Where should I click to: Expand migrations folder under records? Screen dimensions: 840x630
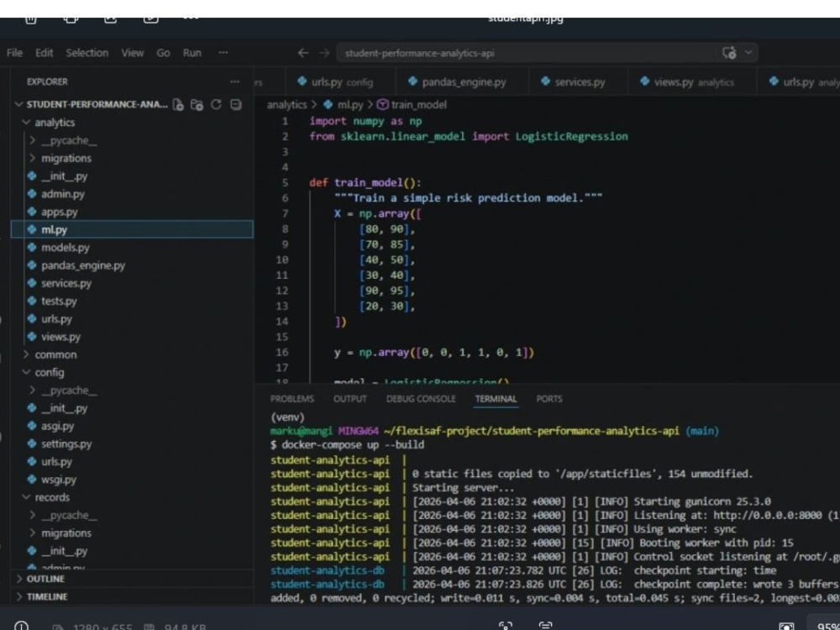pos(32,533)
